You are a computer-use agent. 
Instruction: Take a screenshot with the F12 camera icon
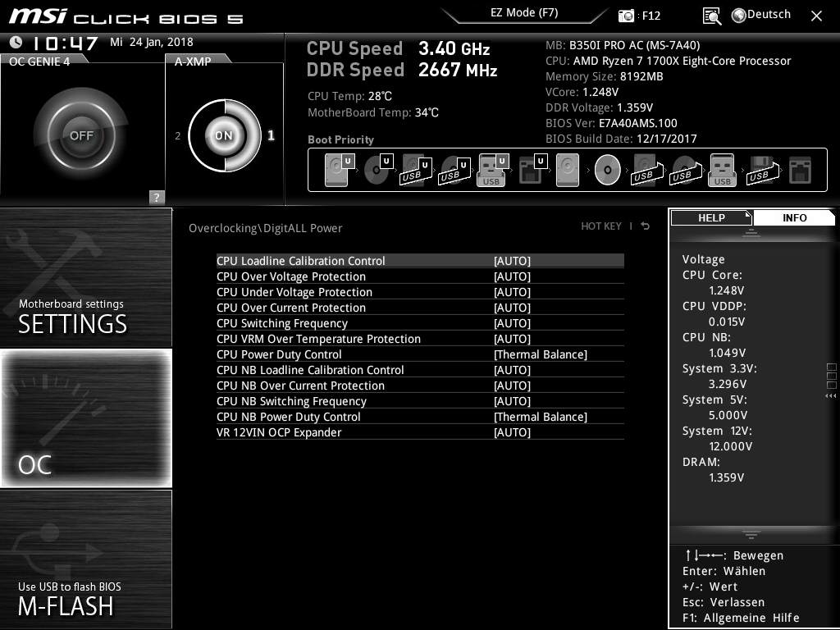click(626, 16)
